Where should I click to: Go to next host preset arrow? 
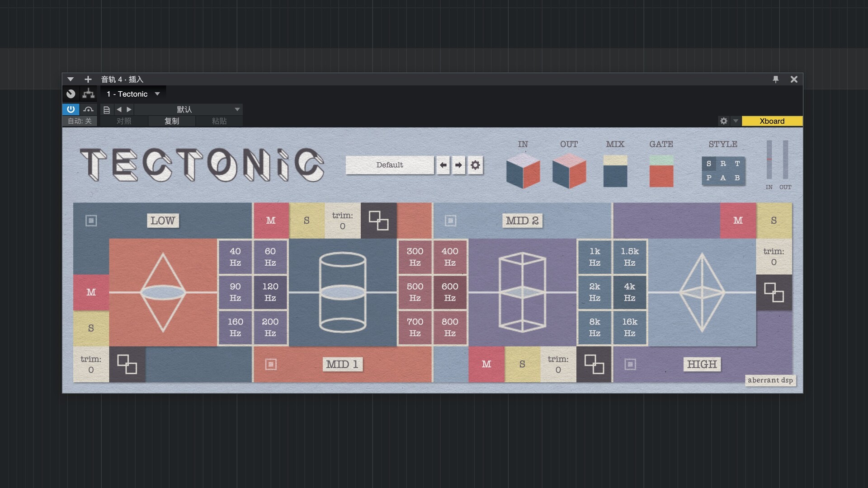(129, 109)
